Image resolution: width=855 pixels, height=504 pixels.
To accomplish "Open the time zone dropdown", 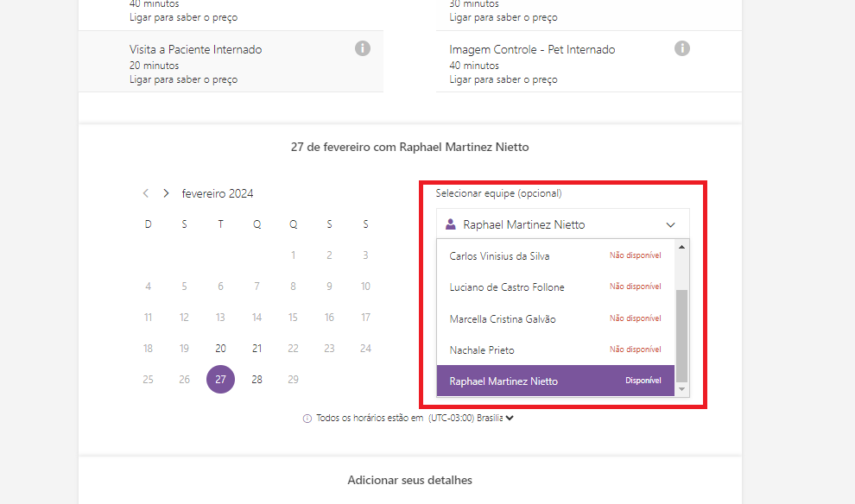I will click(x=510, y=419).
